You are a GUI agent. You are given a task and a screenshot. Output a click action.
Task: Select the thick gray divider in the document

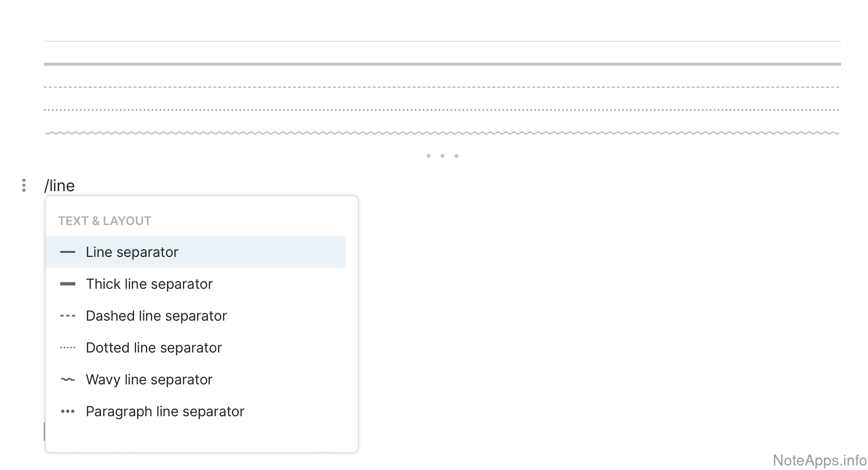coord(442,64)
